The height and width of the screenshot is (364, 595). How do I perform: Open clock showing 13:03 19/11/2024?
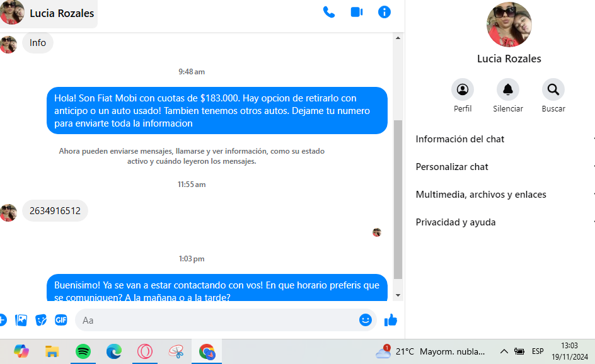570,351
